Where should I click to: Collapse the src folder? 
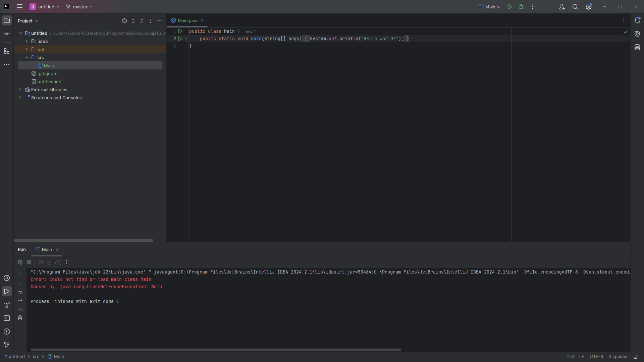(x=27, y=57)
